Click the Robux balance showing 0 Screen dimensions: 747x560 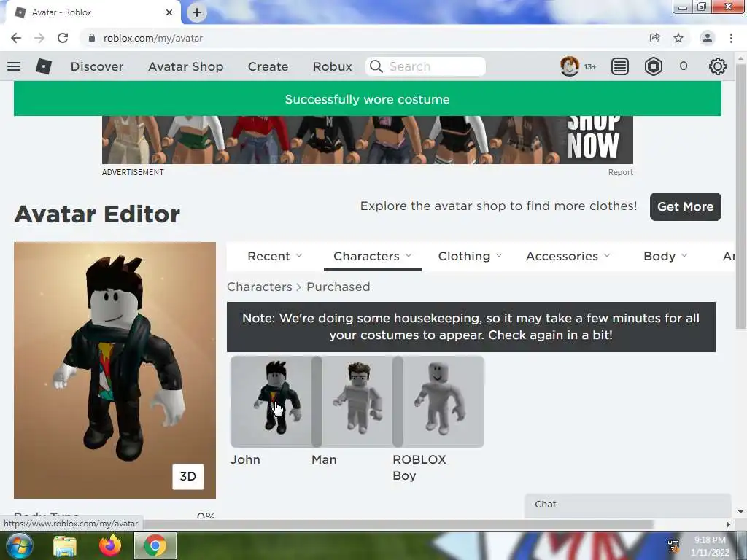pos(683,66)
